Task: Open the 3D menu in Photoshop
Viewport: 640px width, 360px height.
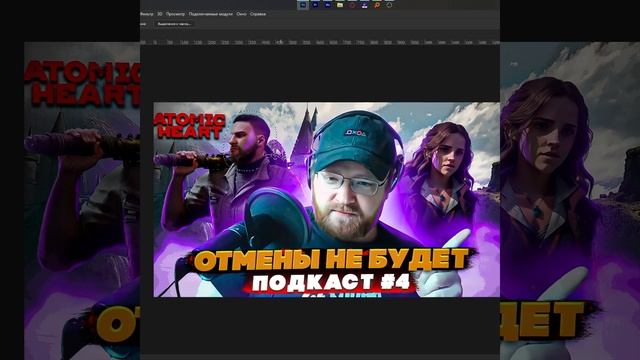Action: [x=160, y=14]
